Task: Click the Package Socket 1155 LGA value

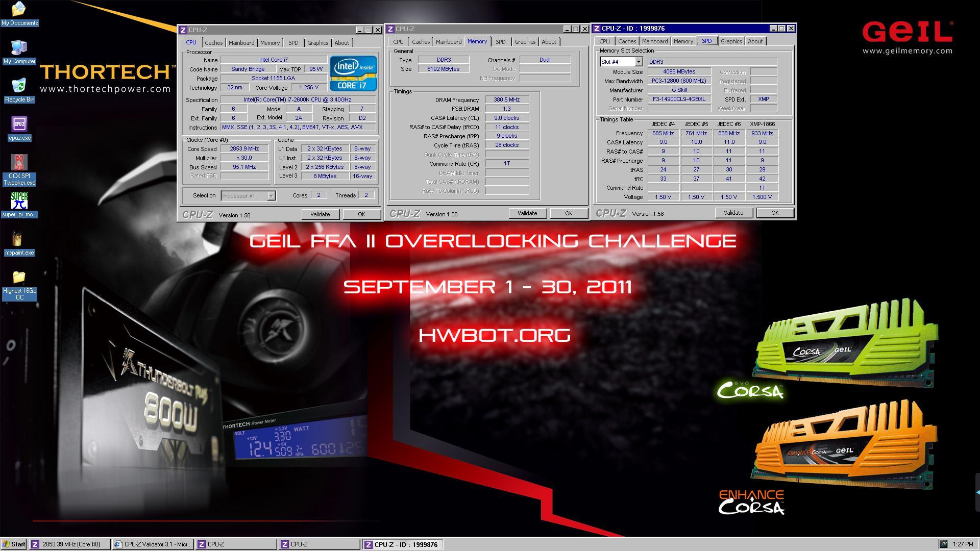Action: pyautogui.click(x=274, y=78)
